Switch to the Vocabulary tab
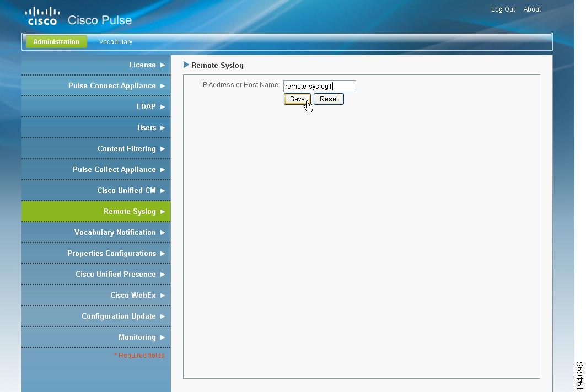 115,41
